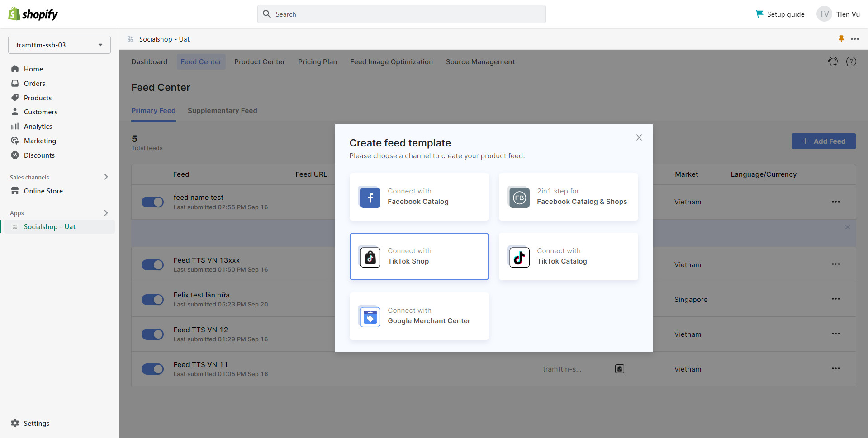Screen dimensions: 868x438
Task: Open Orders in the sidebar
Action: (x=34, y=83)
